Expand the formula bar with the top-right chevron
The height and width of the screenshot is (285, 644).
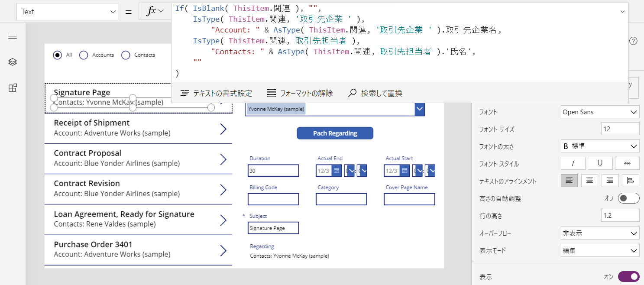pos(622,12)
